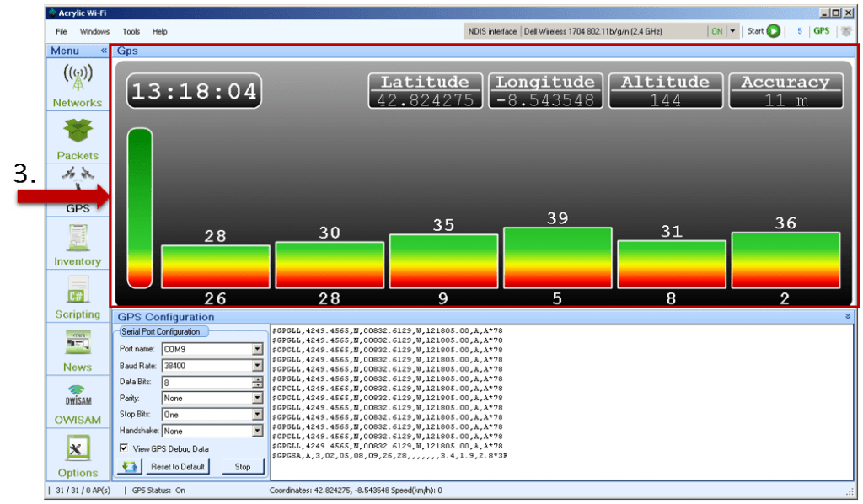Click the Latitude value 42.824275

coord(425,100)
